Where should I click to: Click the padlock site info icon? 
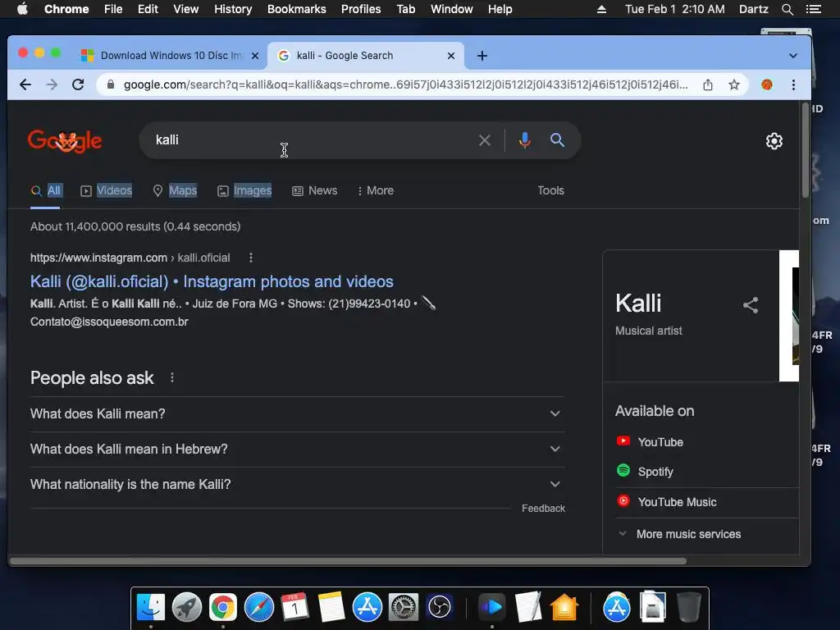[x=111, y=84]
